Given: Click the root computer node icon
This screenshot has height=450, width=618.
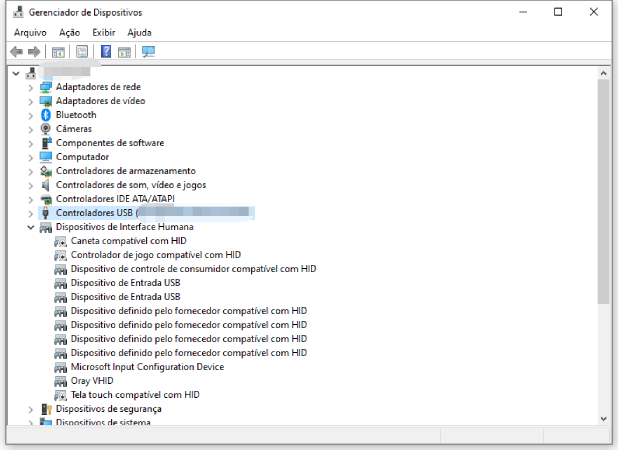Looking at the screenshot, I should point(31,73).
